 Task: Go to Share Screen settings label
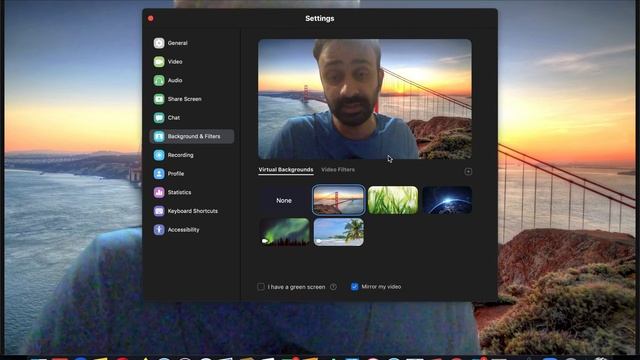184,99
